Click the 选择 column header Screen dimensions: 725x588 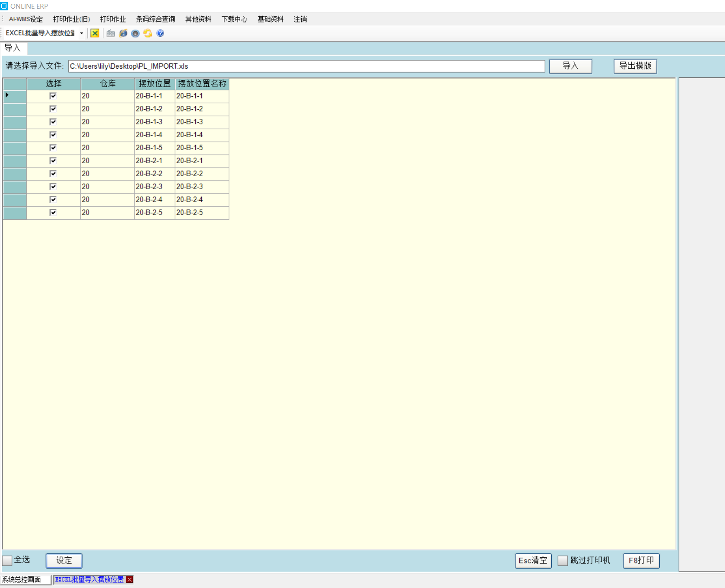54,84
